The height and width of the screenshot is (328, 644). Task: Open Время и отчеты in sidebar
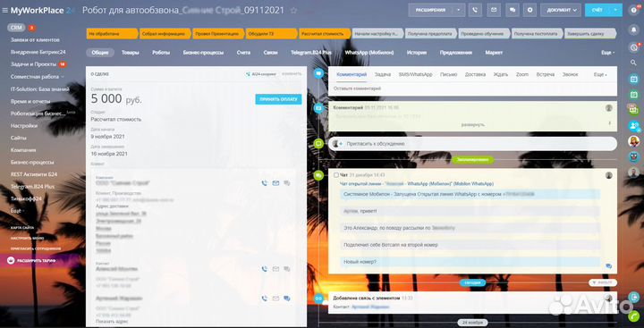point(30,101)
